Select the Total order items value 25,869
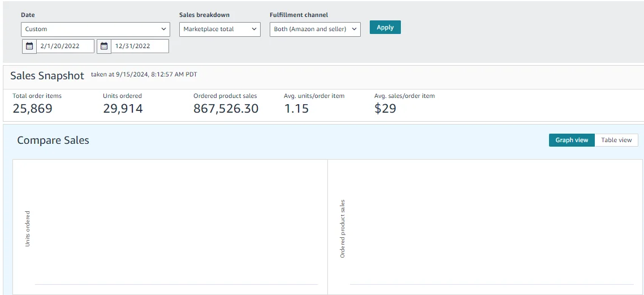The image size is (644, 295). 32,109
